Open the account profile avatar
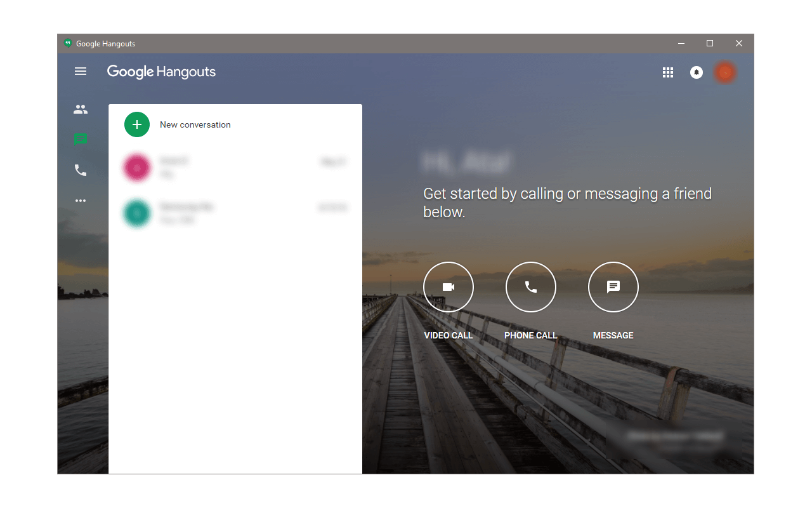812x508 pixels. [x=725, y=72]
